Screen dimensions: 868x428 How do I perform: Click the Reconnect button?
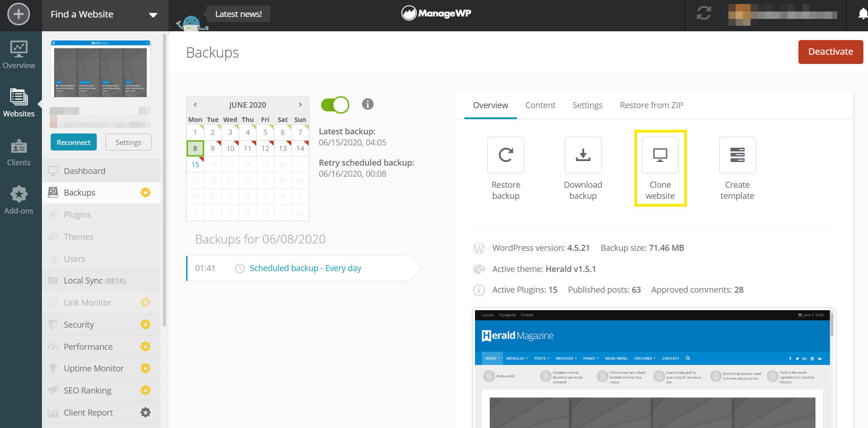pos(73,142)
